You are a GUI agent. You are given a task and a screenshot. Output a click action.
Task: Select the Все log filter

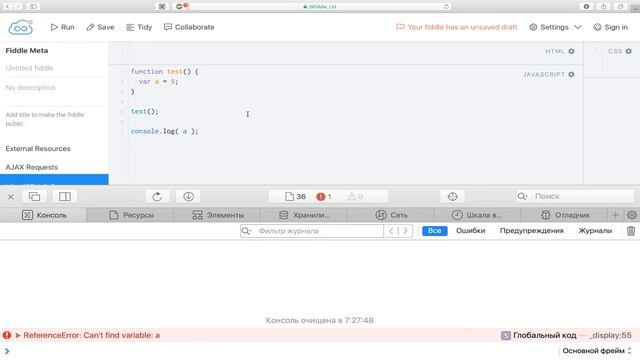coord(434,231)
